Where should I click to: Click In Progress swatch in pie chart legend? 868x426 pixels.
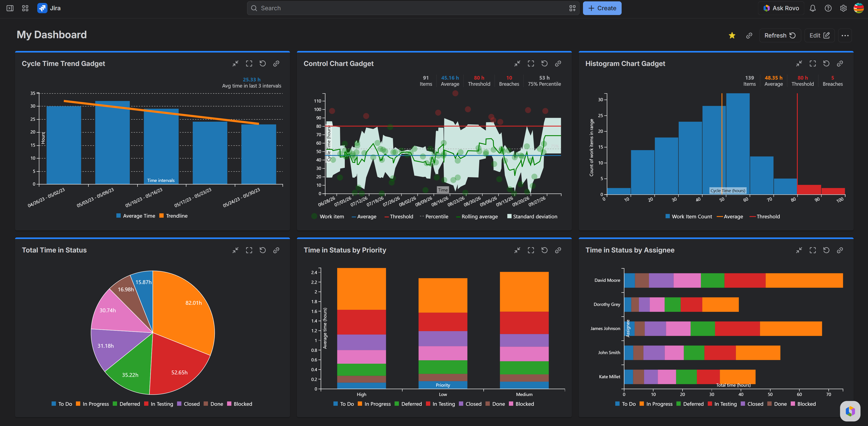tap(78, 403)
